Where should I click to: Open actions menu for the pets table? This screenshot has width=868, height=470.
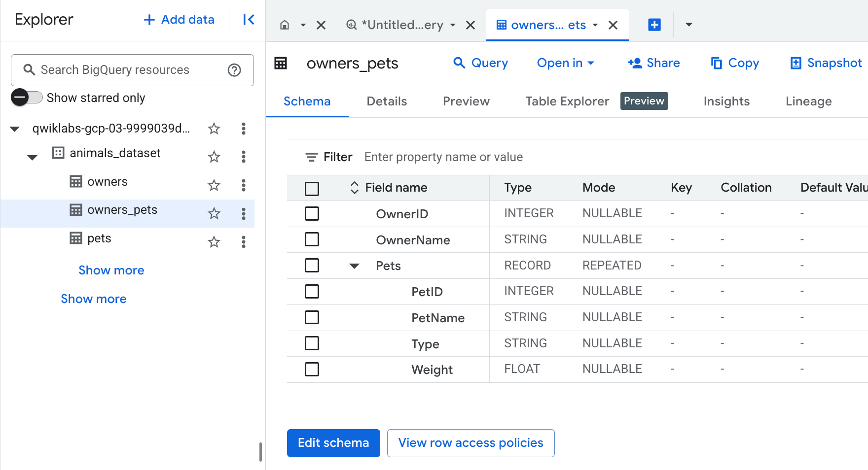click(x=243, y=242)
